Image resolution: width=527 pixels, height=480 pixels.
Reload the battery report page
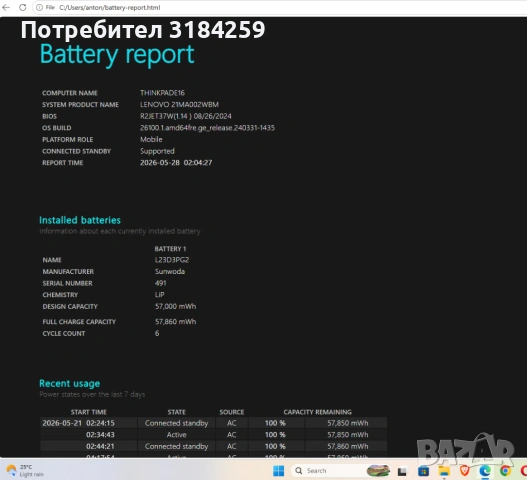point(23,7)
